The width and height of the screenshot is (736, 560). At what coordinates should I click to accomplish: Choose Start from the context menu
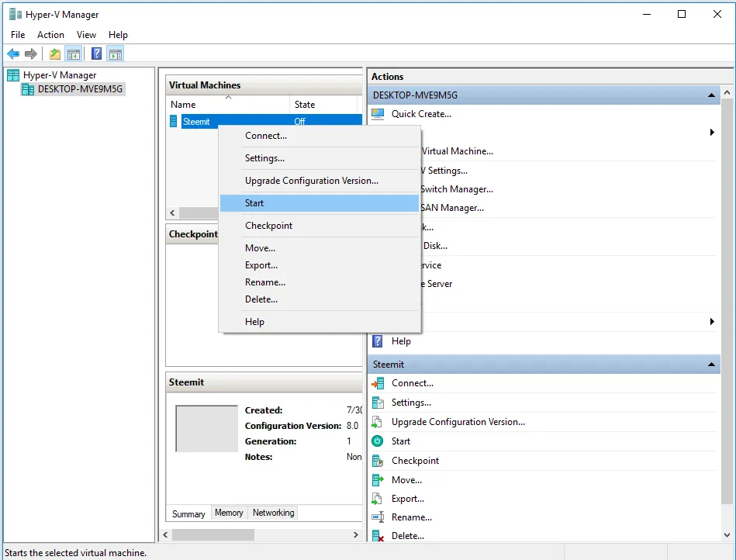pyautogui.click(x=320, y=203)
